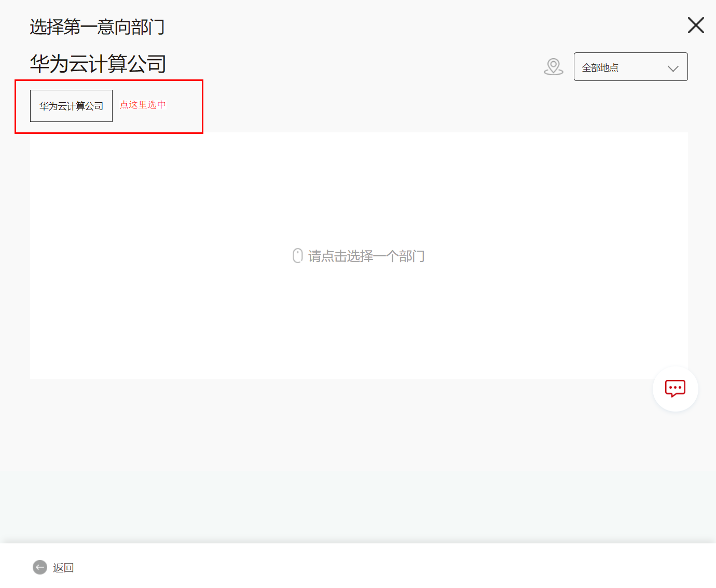Close the 选择第一意向部门 dialog
716x588 pixels.
[x=696, y=25]
